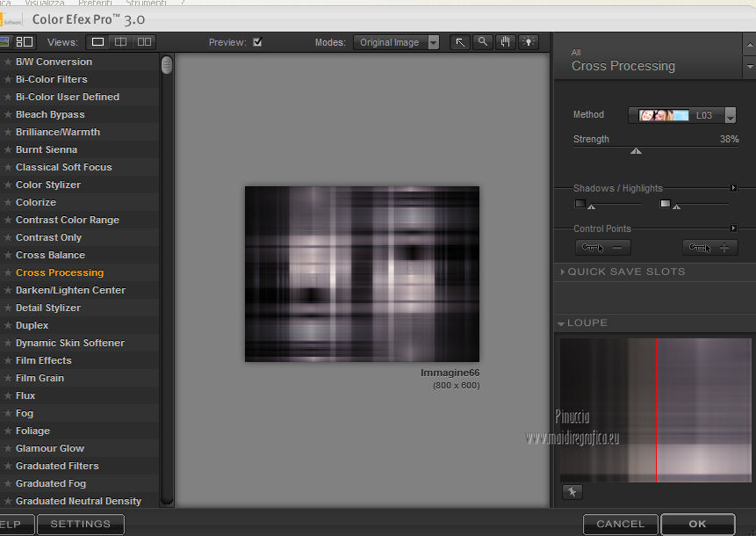The width and height of the screenshot is (756, 536).
Task: Click the up arrow beside filter title
Action: (749, 46)
